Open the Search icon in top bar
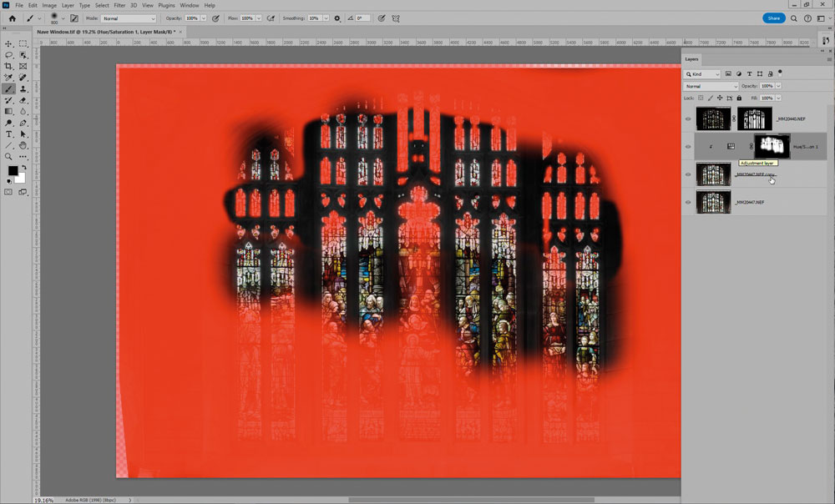Screen dimensions: 835x504 [x=794, y=18]
